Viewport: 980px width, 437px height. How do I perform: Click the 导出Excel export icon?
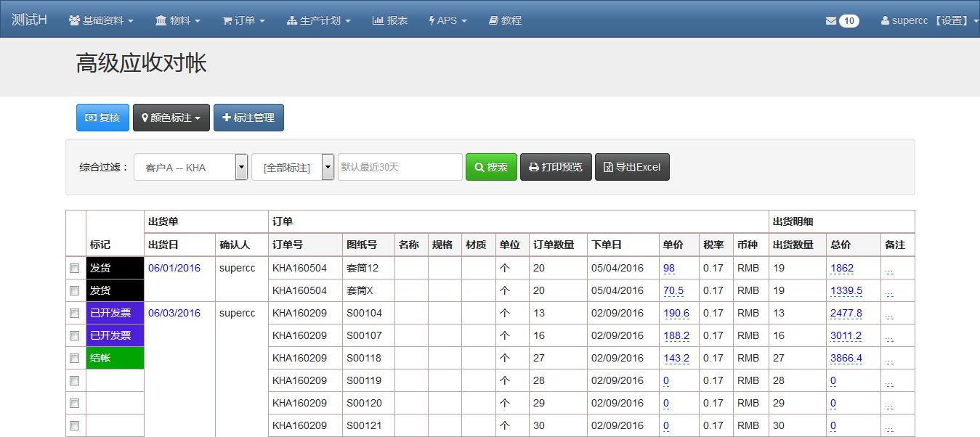click(x=610, y=166)
